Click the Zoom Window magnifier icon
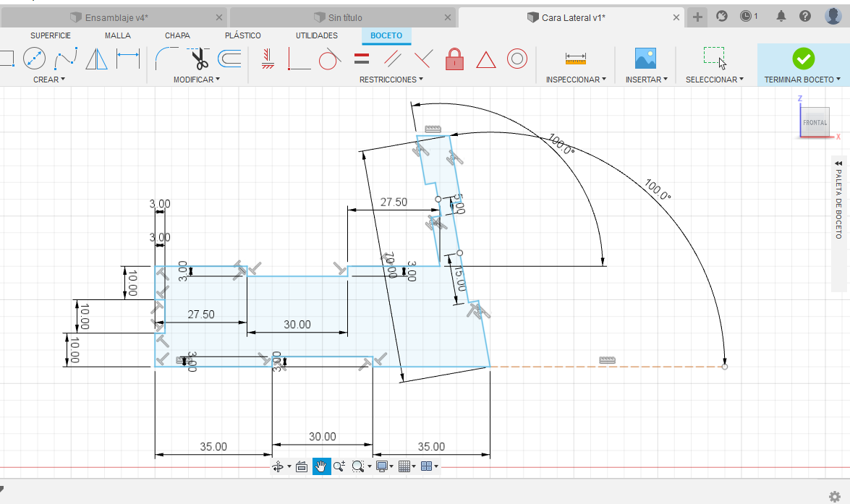850x504 pixels. point(357,466)
